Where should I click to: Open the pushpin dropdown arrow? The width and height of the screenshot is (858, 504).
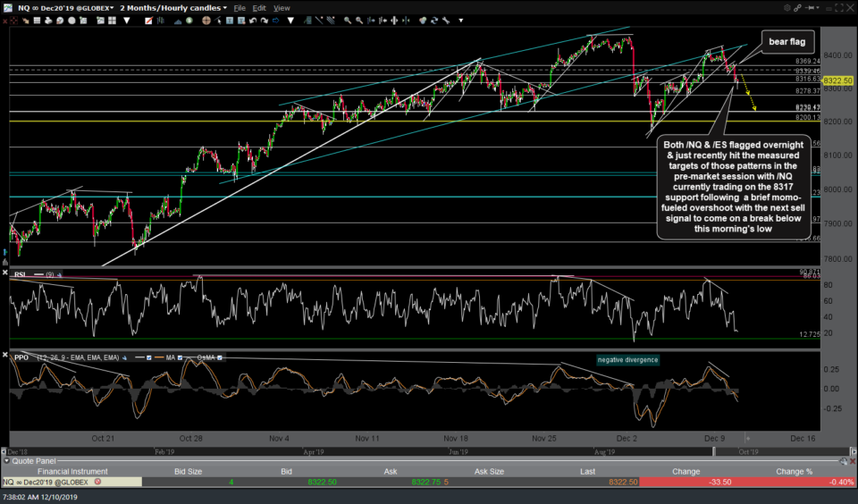click(818, 8)
